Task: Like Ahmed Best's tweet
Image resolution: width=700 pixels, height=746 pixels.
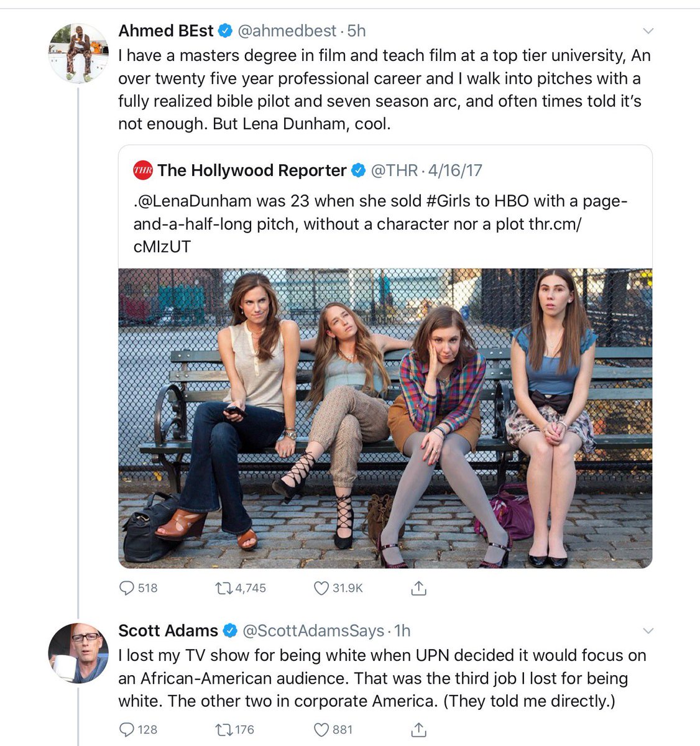Action: coord(321,587)
